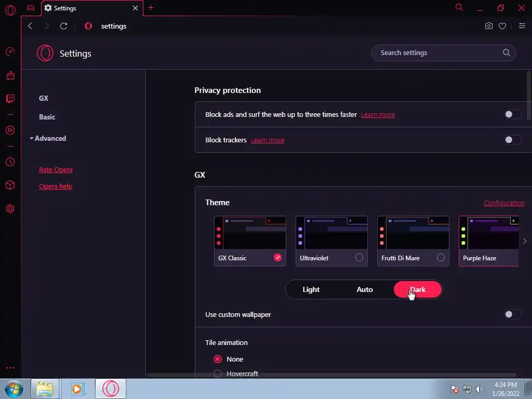Choose Hovercraft tile animation
The image size is (532, 399).
[218, 374]
